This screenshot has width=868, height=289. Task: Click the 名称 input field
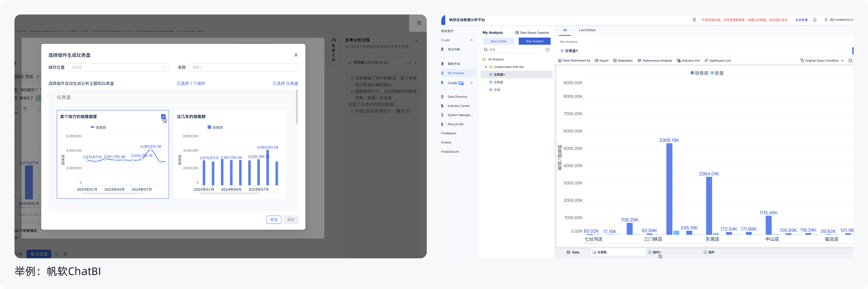(x=243, y=67)
